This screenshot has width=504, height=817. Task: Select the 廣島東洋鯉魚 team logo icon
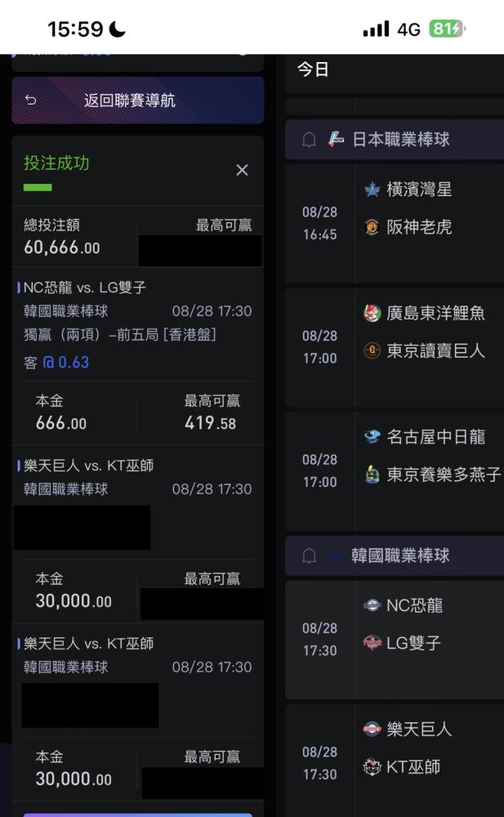[372, 313]
